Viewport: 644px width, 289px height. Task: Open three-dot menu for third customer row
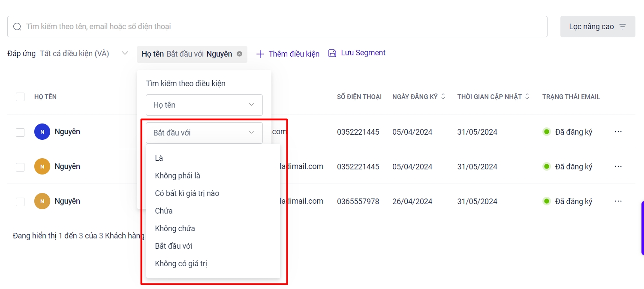click(x=618, y=201)
